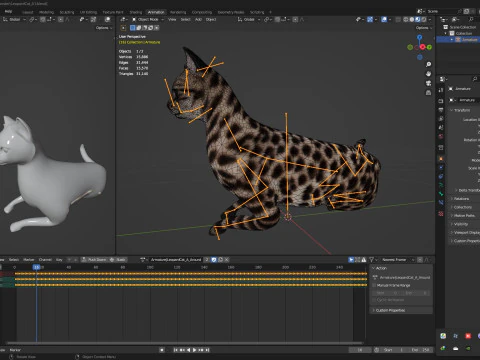The width and height of the screenshot is (480, 360).
Task: Open the Marker menu in dope sheet
Action: [29, 260]
